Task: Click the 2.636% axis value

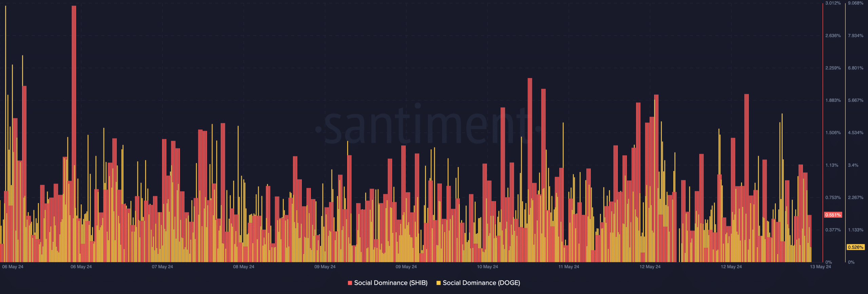Action: tap(833, 36)
